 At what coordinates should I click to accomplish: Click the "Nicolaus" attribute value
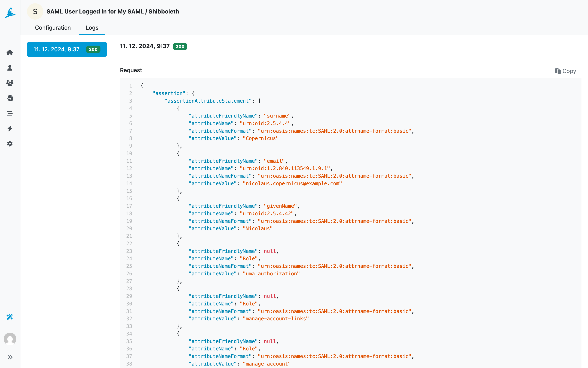tap(258, 229)
